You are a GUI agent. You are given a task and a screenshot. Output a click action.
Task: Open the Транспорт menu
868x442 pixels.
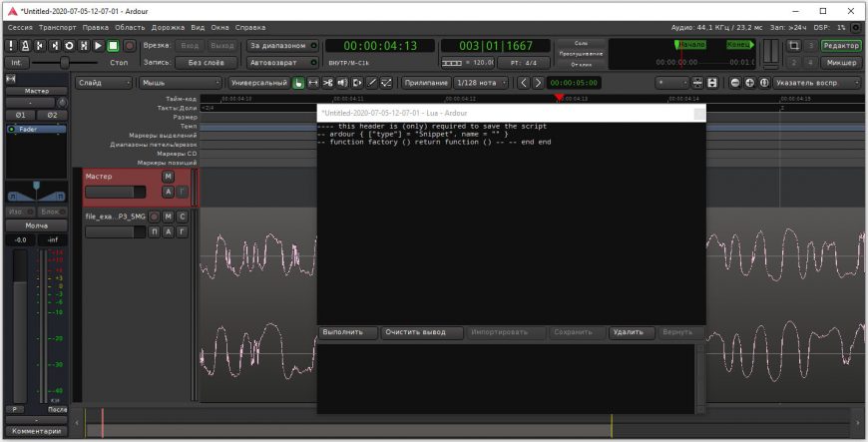(57, 27)
